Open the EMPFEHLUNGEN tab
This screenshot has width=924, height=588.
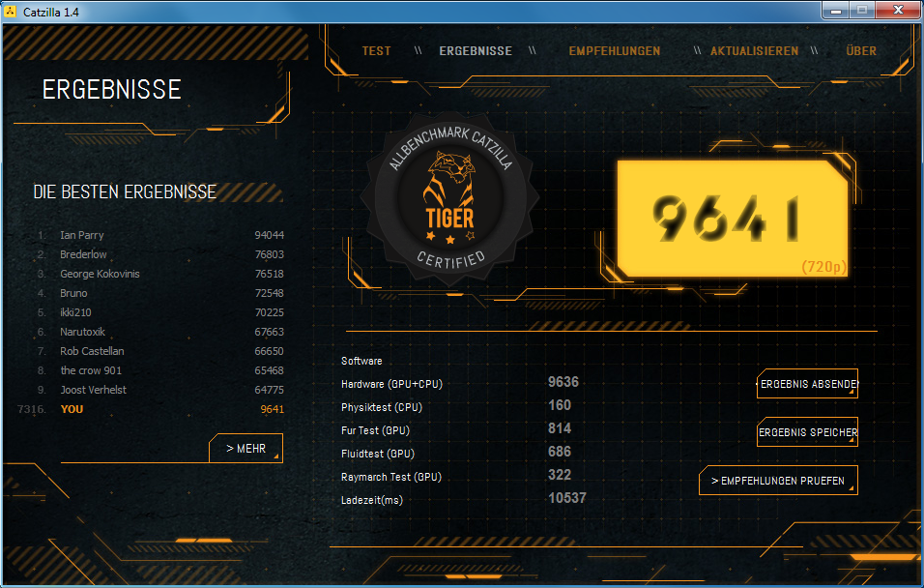pos(614,51)
